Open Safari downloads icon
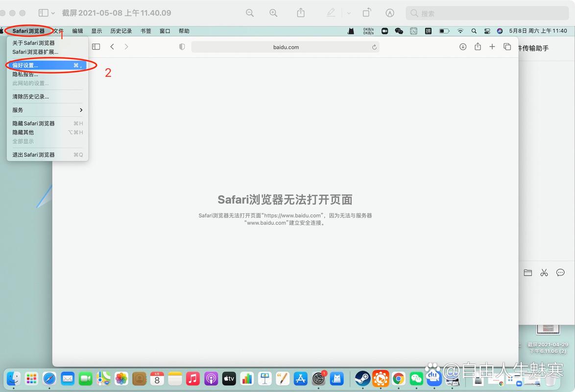Screen dimensions: 575x392 [463, 47]
